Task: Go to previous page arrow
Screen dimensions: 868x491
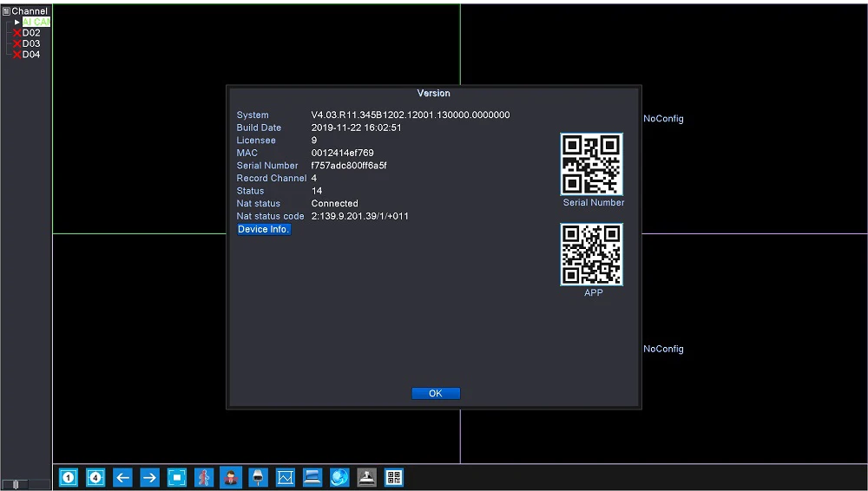Action: 123,477
